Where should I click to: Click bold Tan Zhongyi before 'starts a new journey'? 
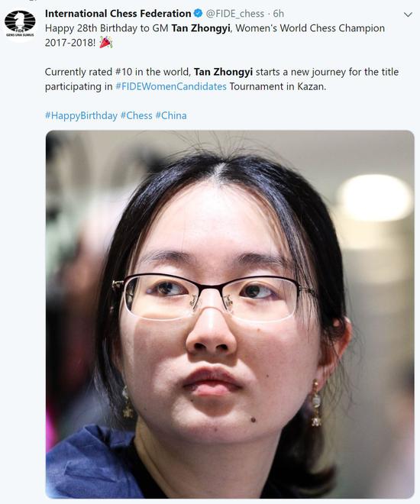223,72
